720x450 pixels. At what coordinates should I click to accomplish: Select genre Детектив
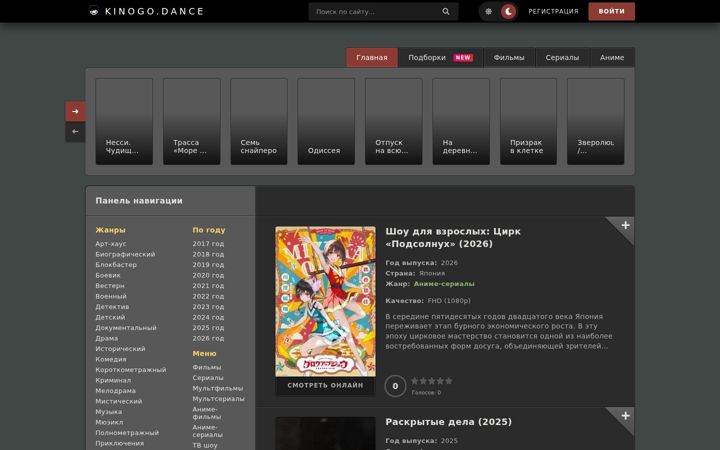112,307
